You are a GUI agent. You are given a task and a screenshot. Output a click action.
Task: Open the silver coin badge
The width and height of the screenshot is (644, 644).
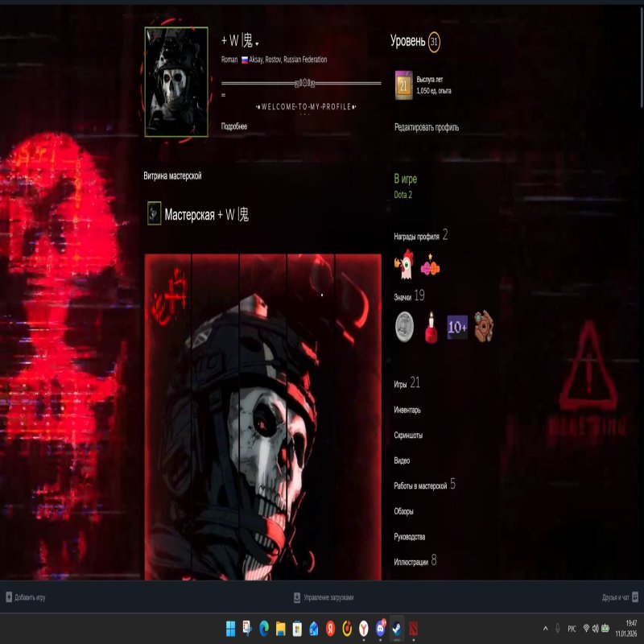pos(405,326)
